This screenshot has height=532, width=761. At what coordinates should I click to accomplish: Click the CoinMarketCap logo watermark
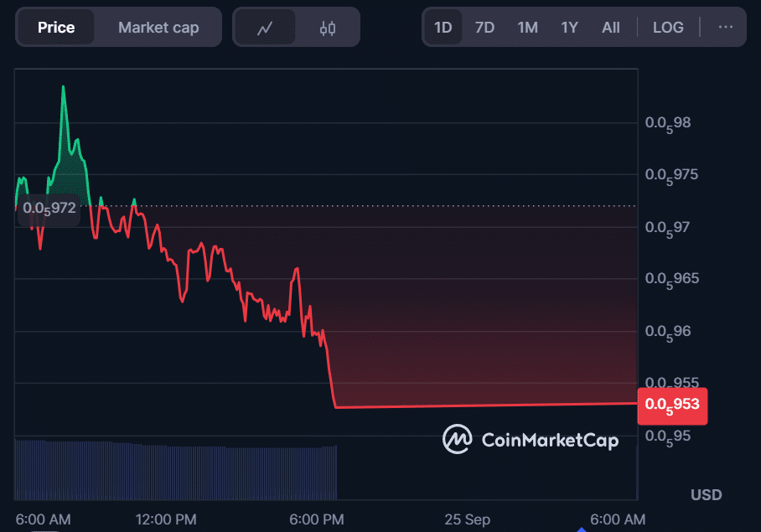click(531, 439)
